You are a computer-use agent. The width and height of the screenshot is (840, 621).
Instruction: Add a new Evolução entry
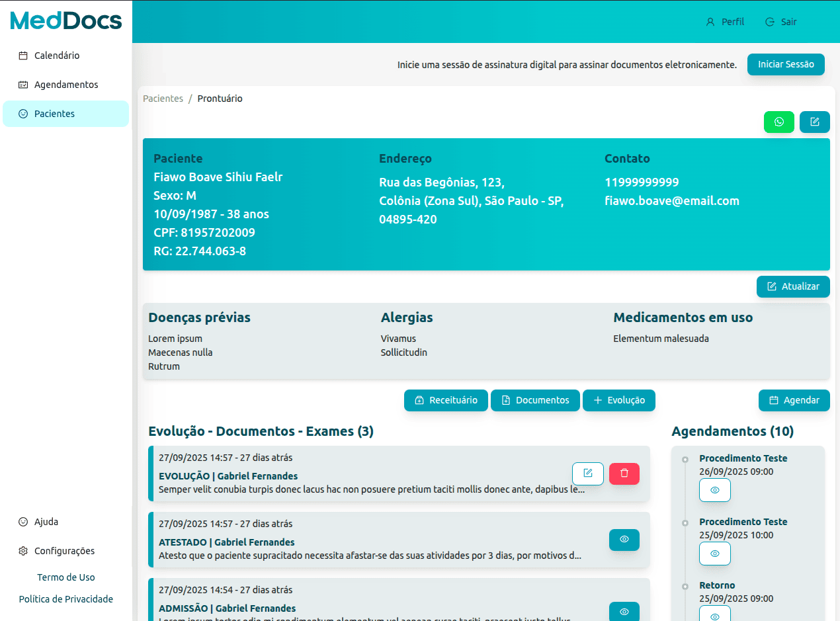(x=618, y=401)
